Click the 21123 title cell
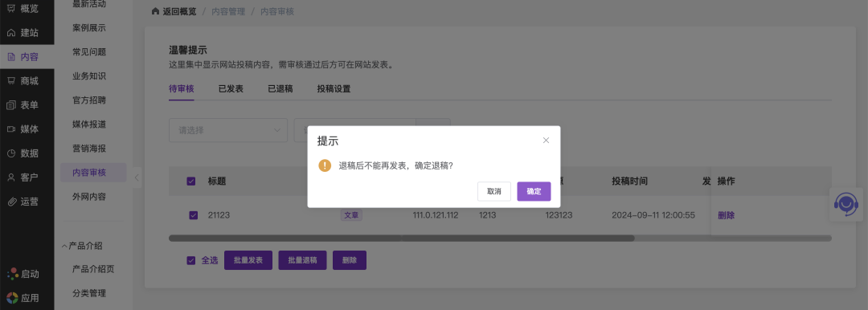 219,215
